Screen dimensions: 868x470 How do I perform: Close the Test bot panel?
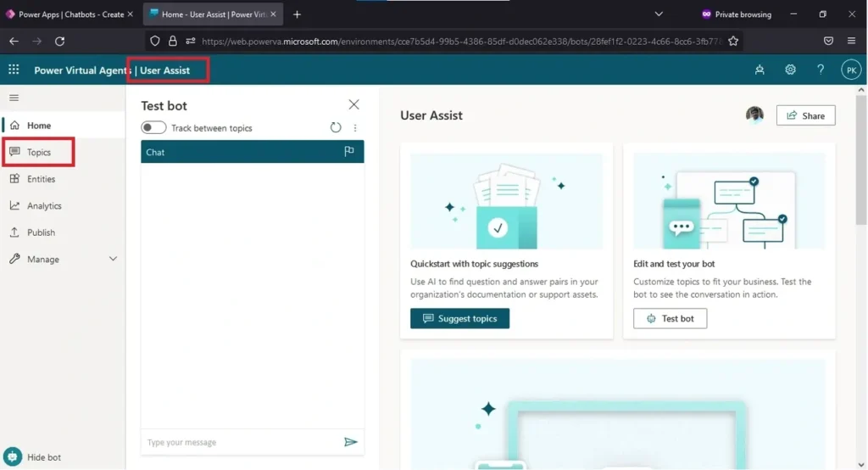353,104
